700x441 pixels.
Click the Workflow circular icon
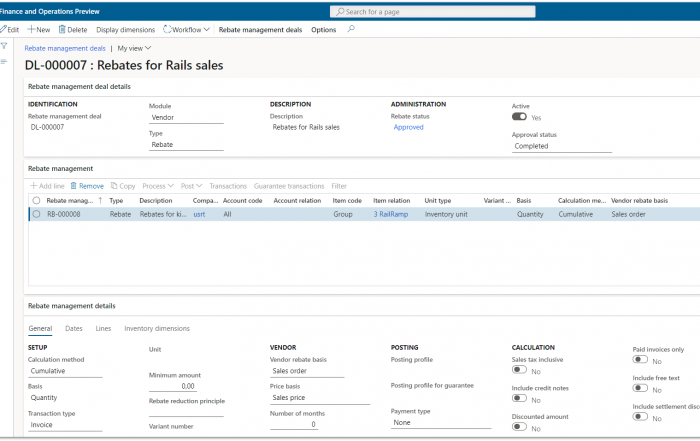point(167,29)
